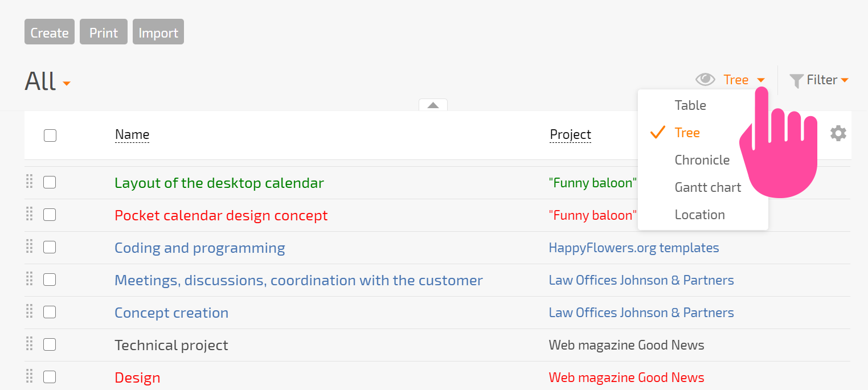Click drag handle of Technical project row
The height and width of the screenshot is (390, 868).
(30, 344)
